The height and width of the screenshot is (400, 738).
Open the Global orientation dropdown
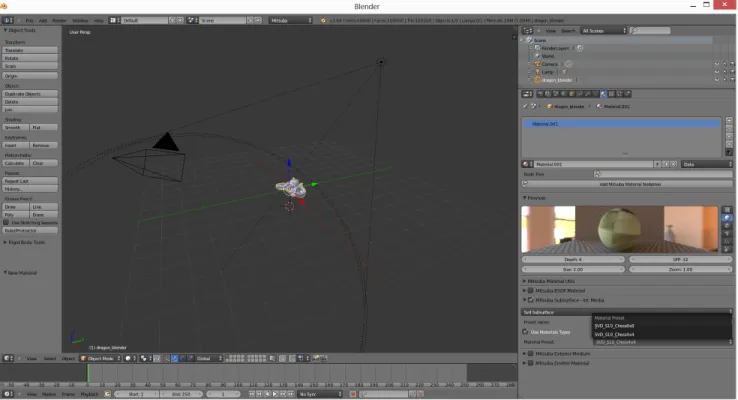[209, 359]
